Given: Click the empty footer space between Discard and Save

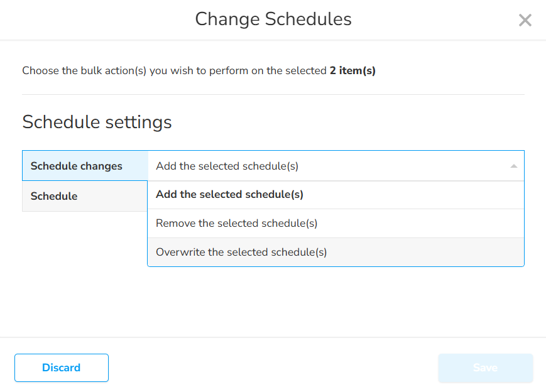Looking at the screenshot, I should click(x=273, y=368).
